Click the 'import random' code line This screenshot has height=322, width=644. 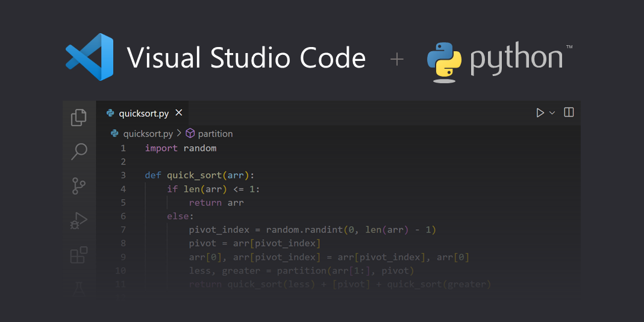click(x=180, y=148)
